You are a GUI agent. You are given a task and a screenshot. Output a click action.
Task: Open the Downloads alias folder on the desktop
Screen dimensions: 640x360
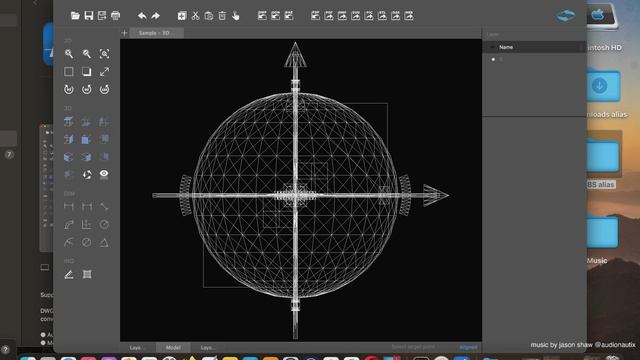(604, 86)
